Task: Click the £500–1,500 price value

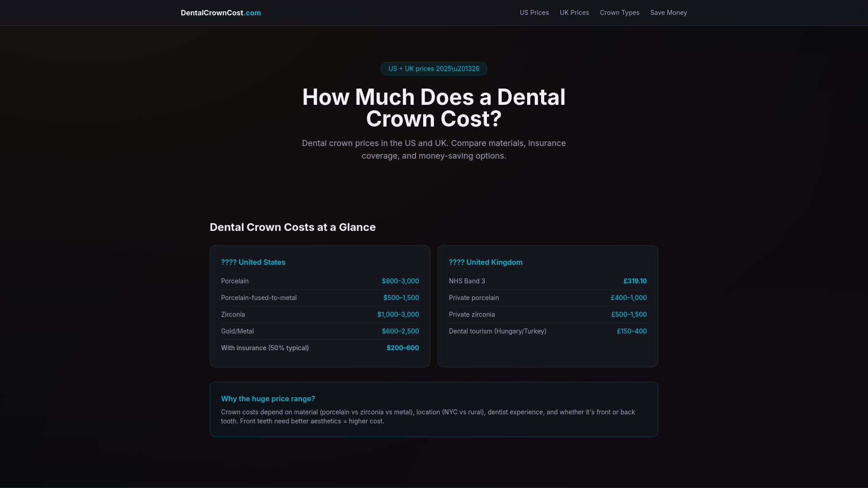Action: click(629, 314)
